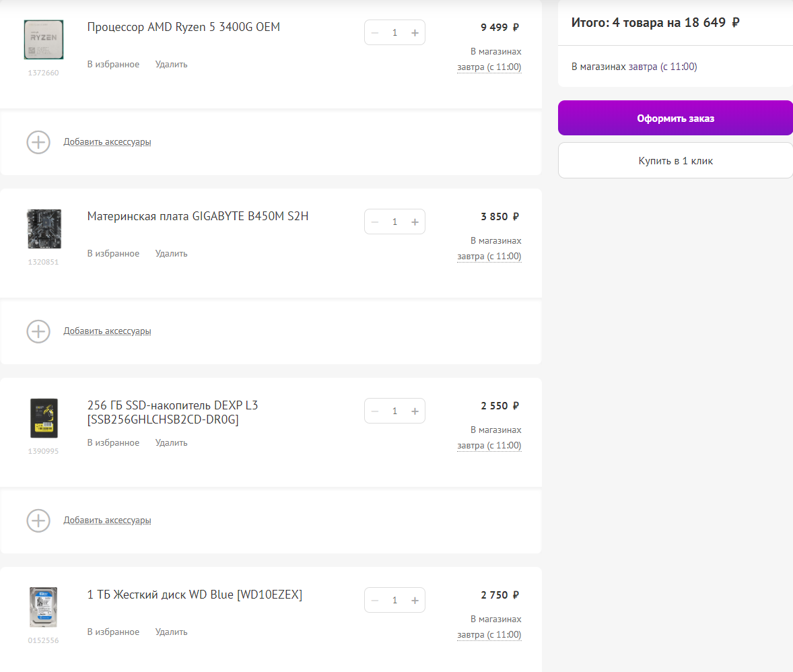Open AMD Ryzen processor thumbnail image
Viewport: 793px width, 672px height.
[x=44, y=40]
